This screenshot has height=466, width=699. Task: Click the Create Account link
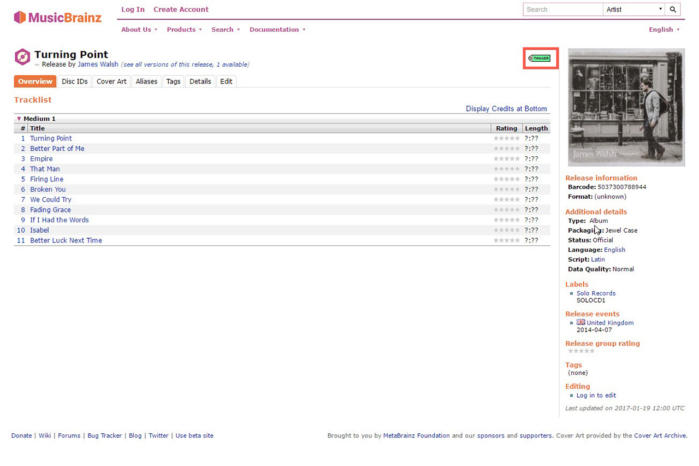pos(181,9)
